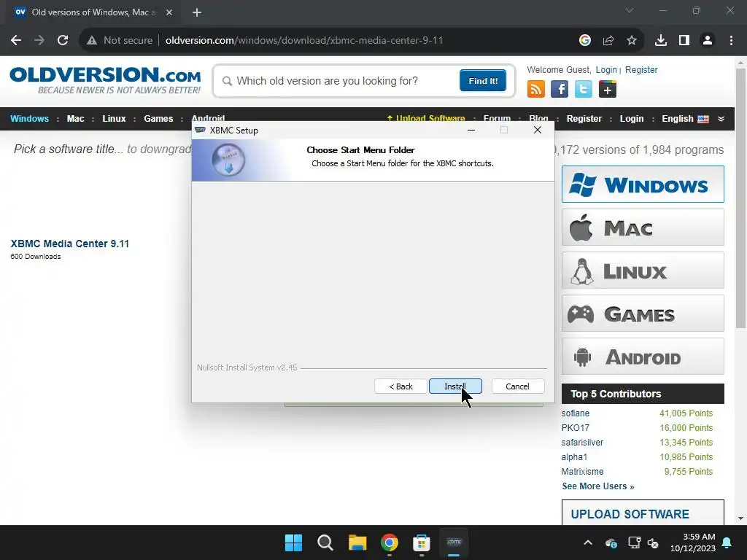Image resolution: width=747 pixels, height=560 pixels.
Task: Open the tab search dropdown chevron
Action: [630, 10]
